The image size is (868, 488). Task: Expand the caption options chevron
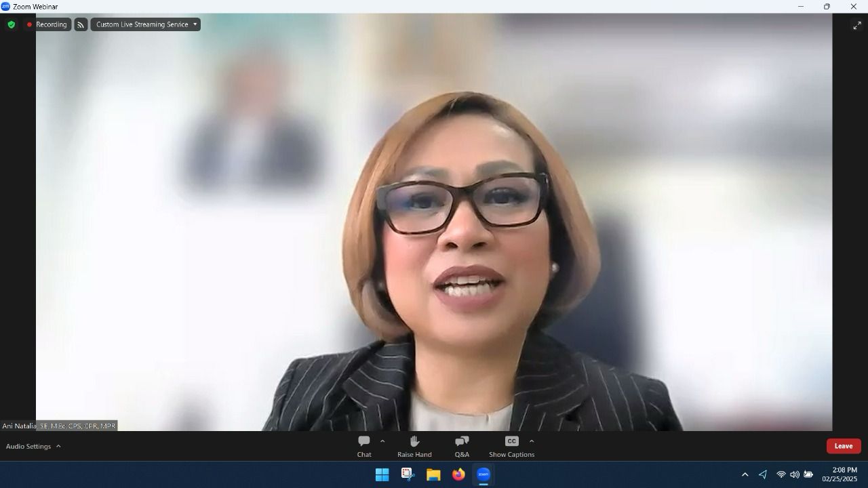[x=532, y=441]
